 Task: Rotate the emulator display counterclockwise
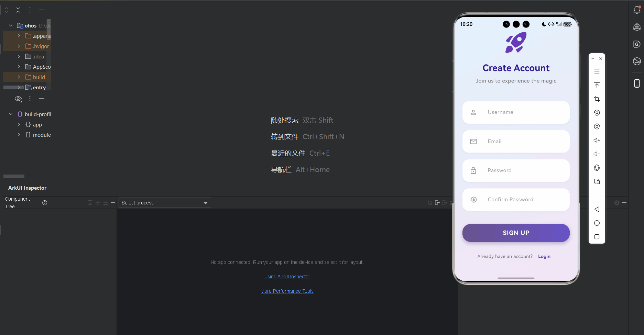point(597,113)
